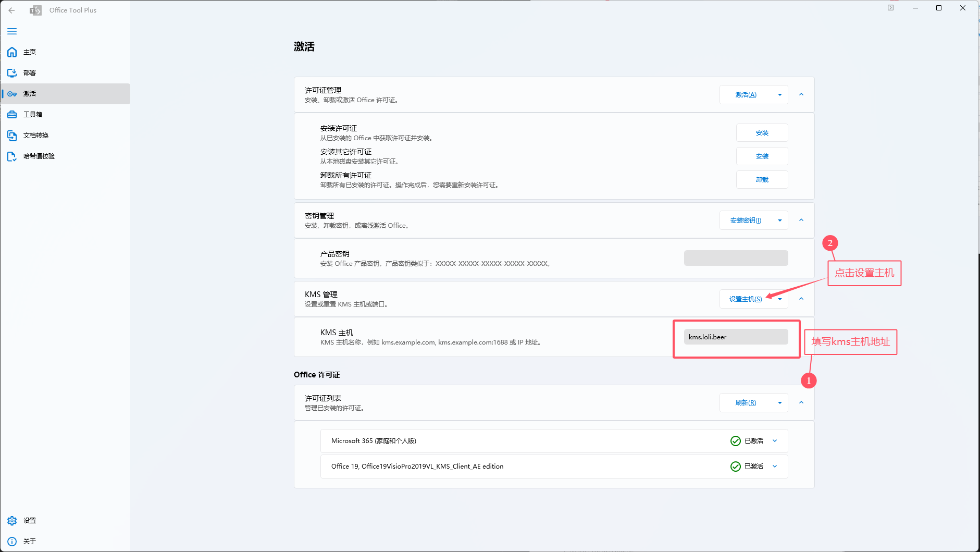Click the key icon for 激活
The image size is (980, 552).
coord(12,94)
